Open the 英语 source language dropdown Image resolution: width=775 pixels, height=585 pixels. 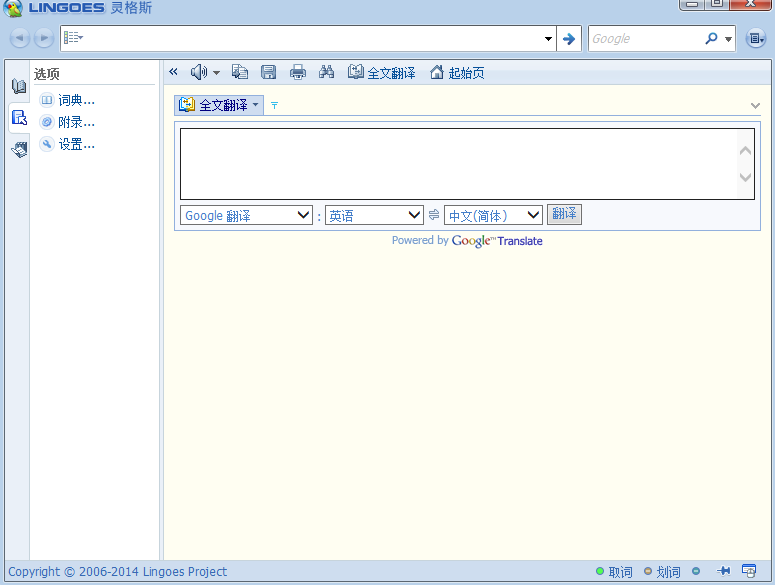374,215
